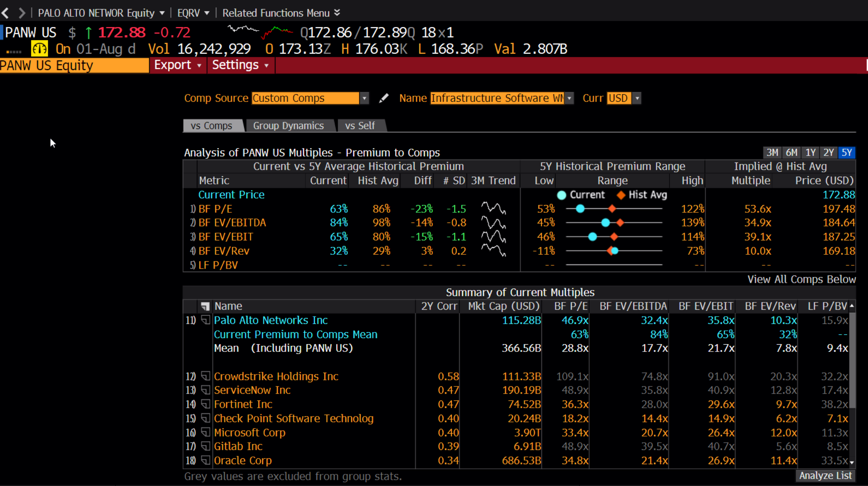
Task: Expand the Curr USD currency dropdown
Action: tap(637, 98)
